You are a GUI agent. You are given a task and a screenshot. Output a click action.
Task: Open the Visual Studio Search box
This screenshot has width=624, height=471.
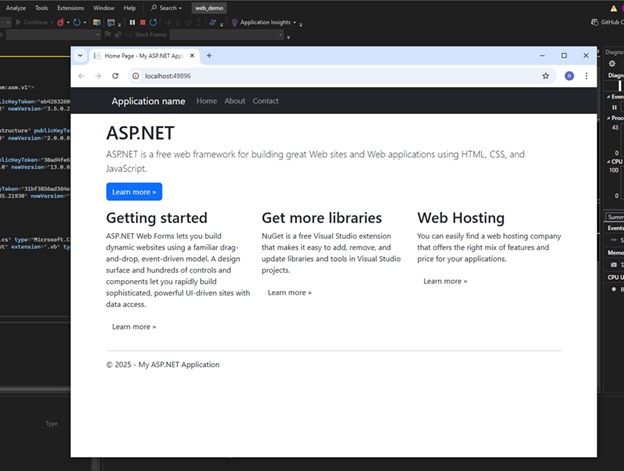pyautogui.click(x=166, y=8)
